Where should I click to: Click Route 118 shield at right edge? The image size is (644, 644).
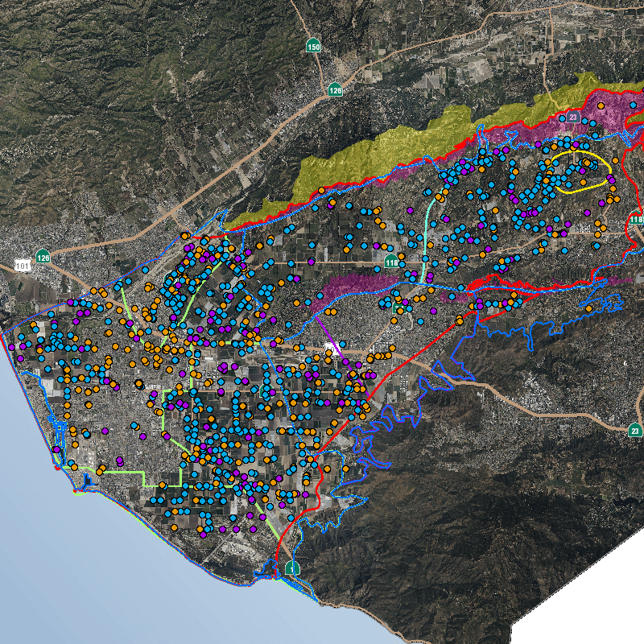(637, 219)
